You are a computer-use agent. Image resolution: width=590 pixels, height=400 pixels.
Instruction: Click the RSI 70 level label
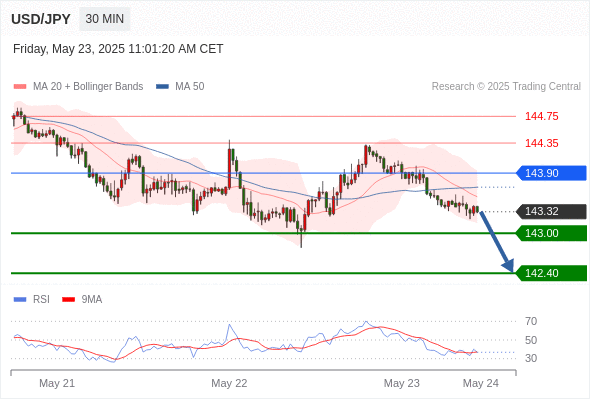531,321
